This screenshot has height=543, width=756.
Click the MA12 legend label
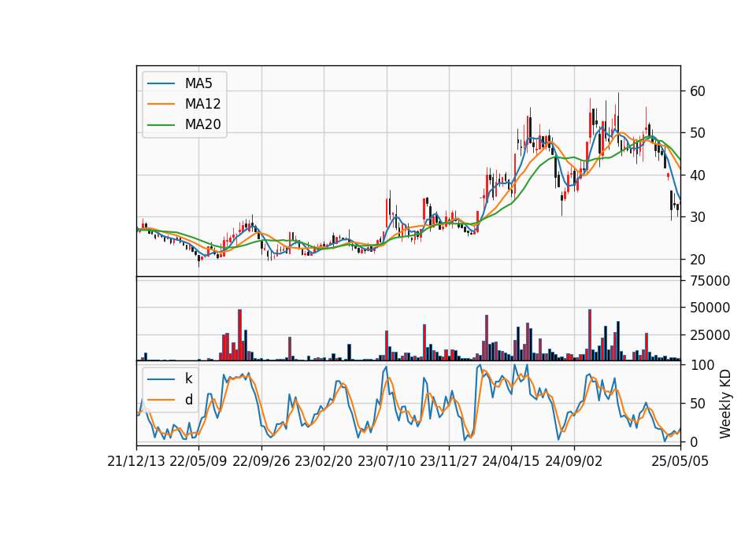[202, 104]
